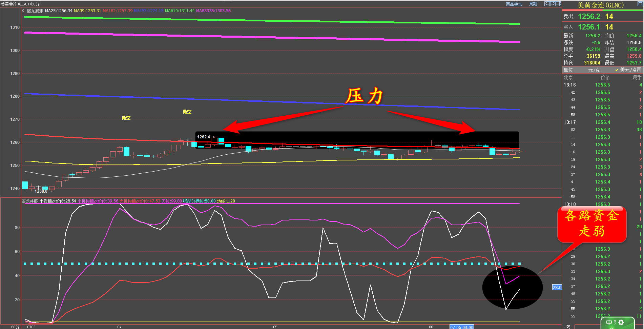Click the 0703 date axis label
This screenshot has width=644, height=329.
pyautogui.click(x=31, y=327)
